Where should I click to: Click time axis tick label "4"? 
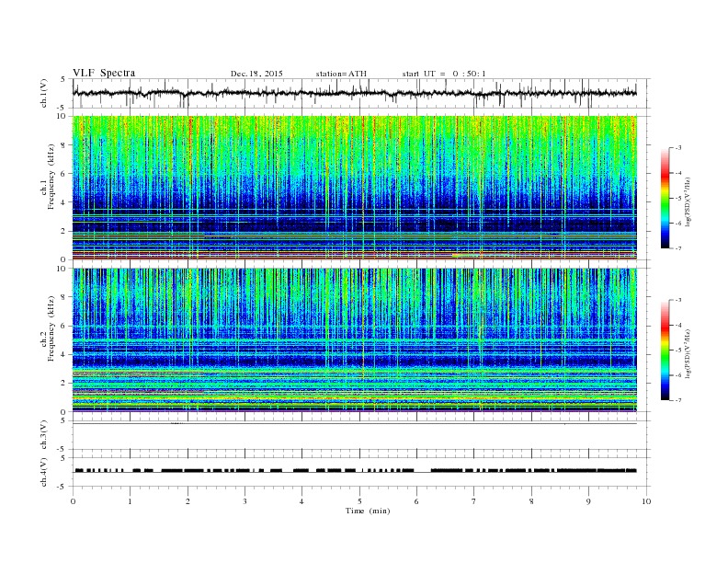coord(301,501)
